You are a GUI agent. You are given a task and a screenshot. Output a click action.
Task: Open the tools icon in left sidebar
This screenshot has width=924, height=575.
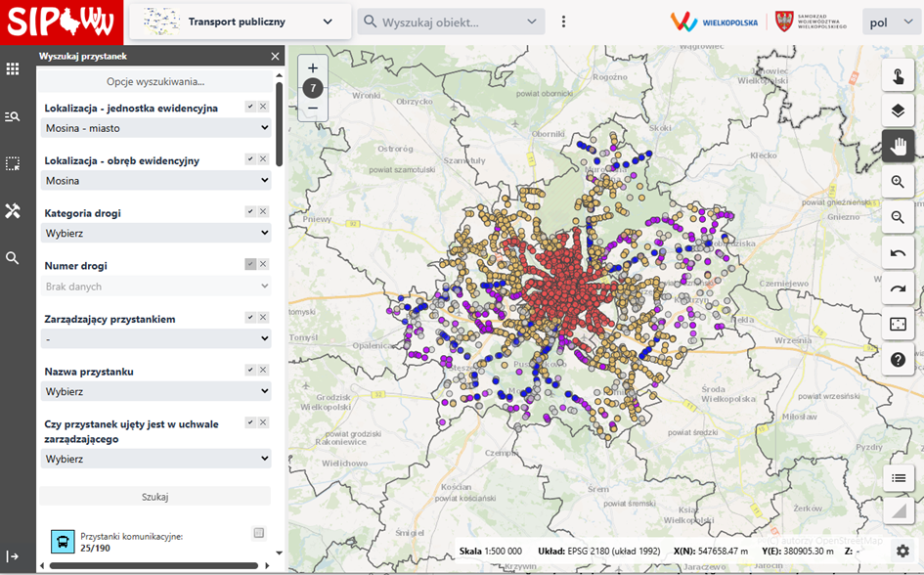(13, 211)
